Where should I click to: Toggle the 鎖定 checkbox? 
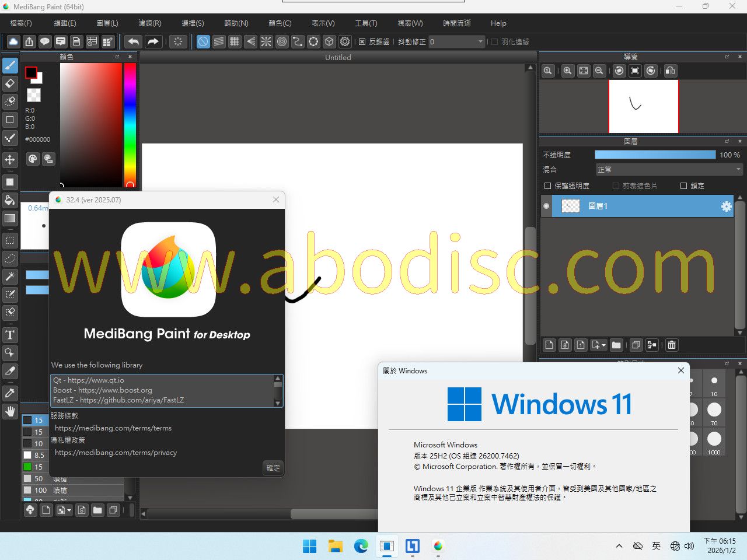pos(684,185)
